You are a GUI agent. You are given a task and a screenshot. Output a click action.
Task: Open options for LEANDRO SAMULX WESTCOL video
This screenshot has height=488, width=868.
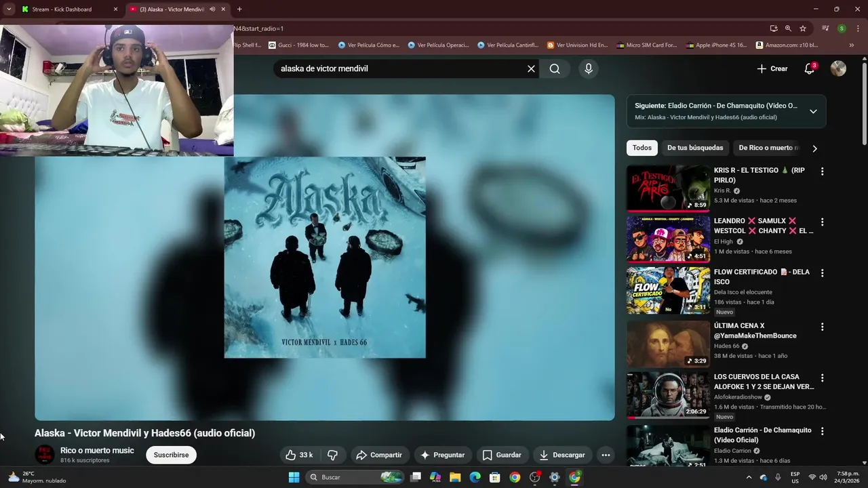pos(822,222)
